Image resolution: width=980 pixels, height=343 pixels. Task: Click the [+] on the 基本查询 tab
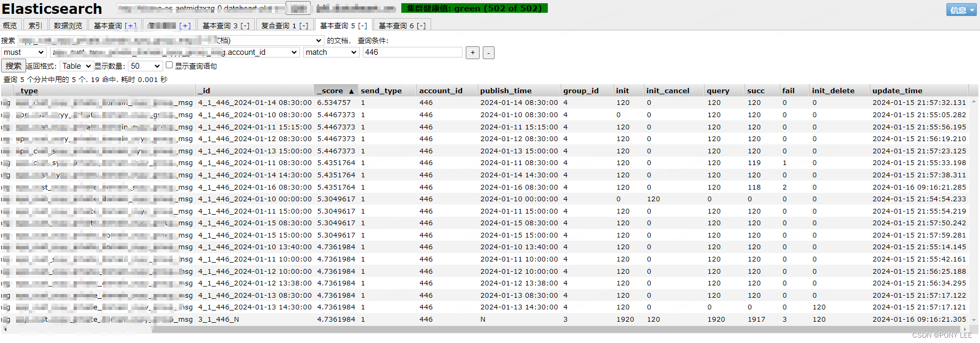(x=131, y=26)
